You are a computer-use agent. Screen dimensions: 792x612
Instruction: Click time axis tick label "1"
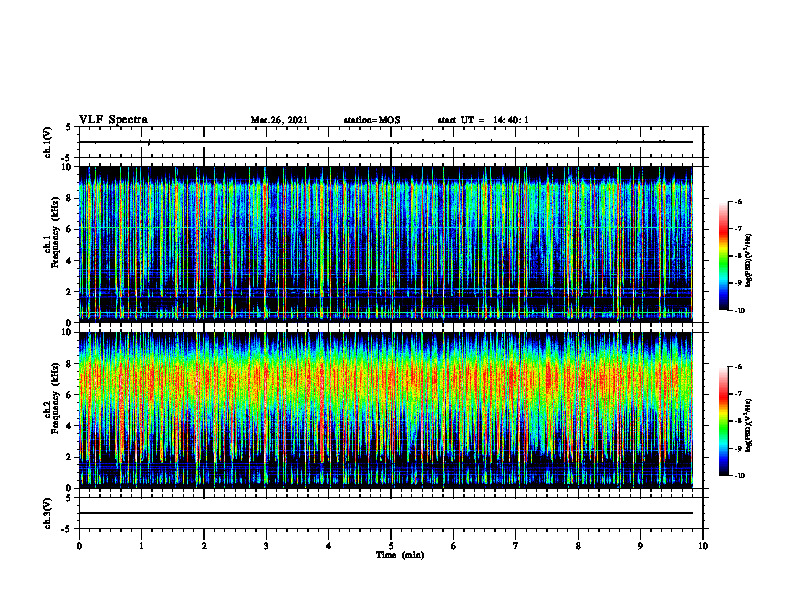[x=141, y=546]
